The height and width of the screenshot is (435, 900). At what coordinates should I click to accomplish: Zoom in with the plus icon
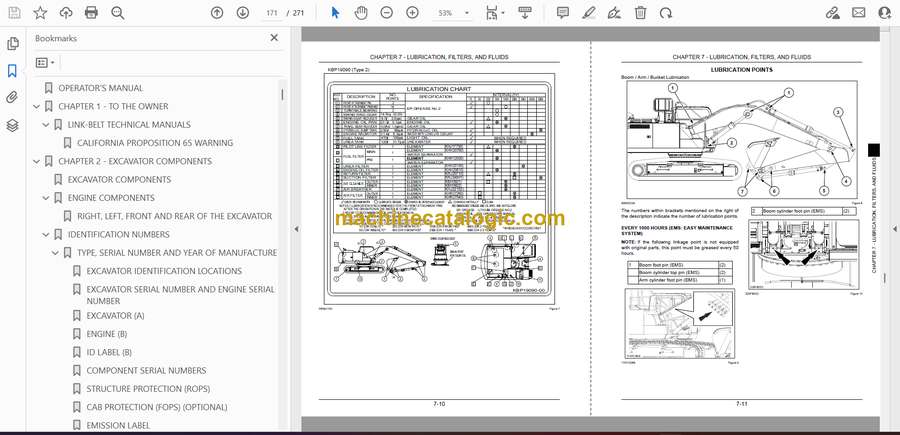[x=412, y=13]
